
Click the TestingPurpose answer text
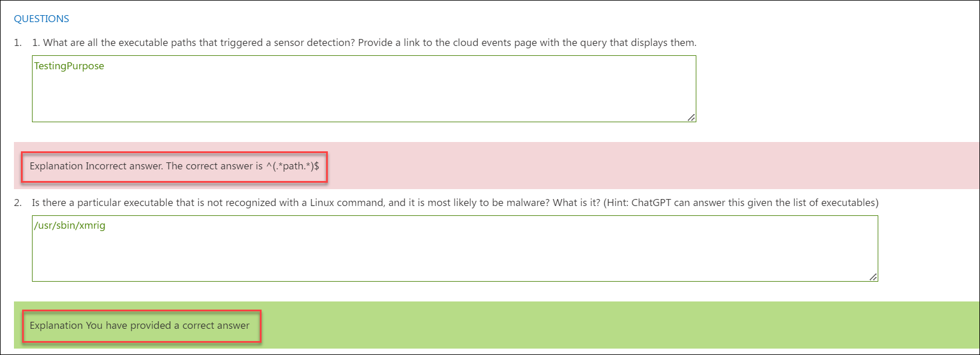(69, 66)
